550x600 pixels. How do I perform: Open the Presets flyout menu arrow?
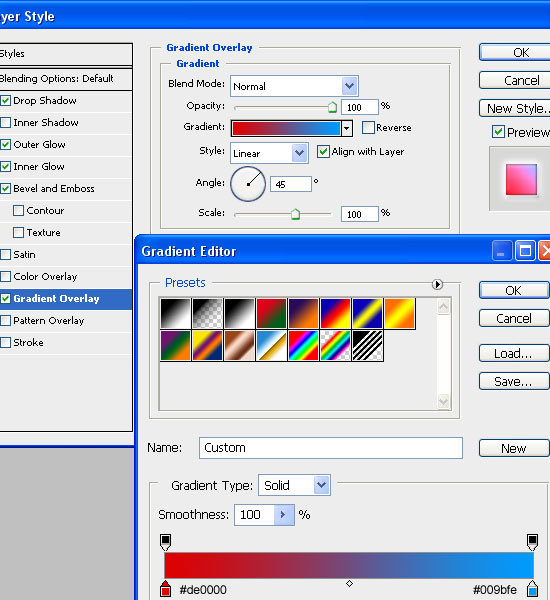437,284
